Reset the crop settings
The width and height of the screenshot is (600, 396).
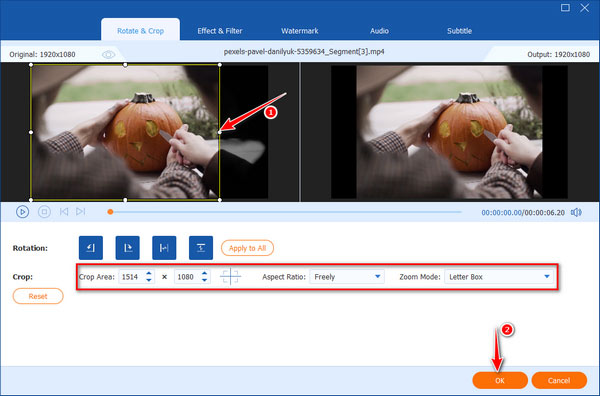pyautogui.click(x=38, y=296)
